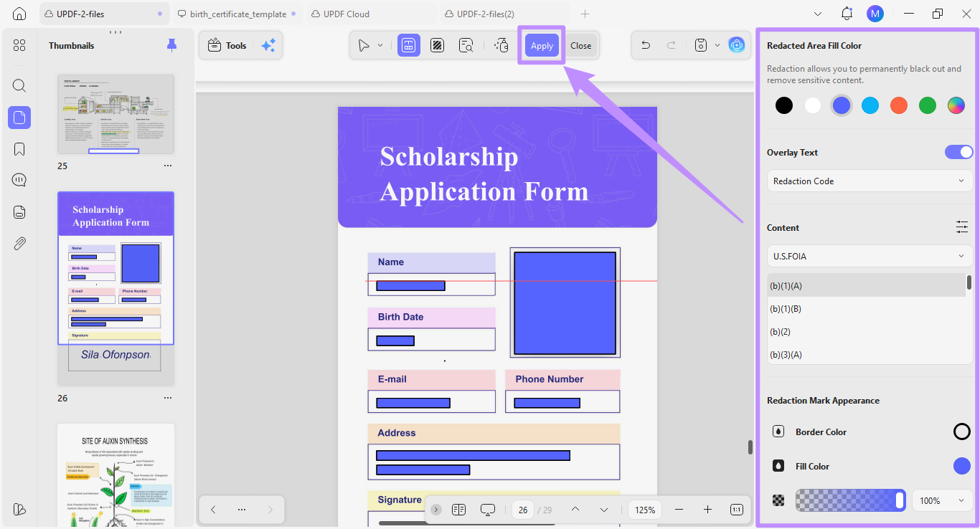Close the redaction mode
The image size is (980, 529).
point(581,45)
